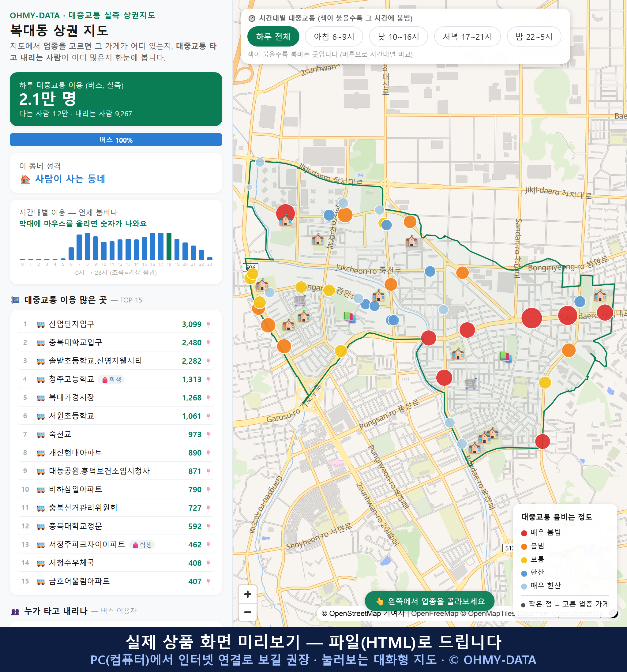Click the people icon beside 누가 타고 내리나
This screenshot has height=672, width=627.
coord(15,611)
